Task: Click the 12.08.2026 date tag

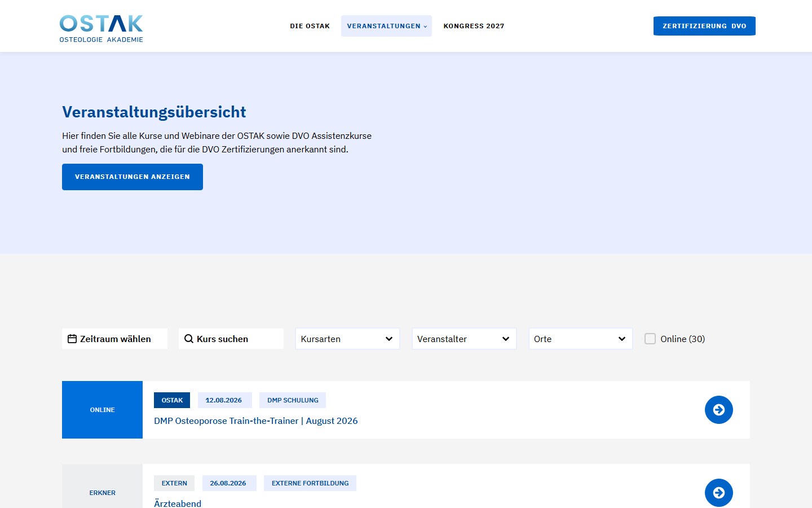Action: 224,400
